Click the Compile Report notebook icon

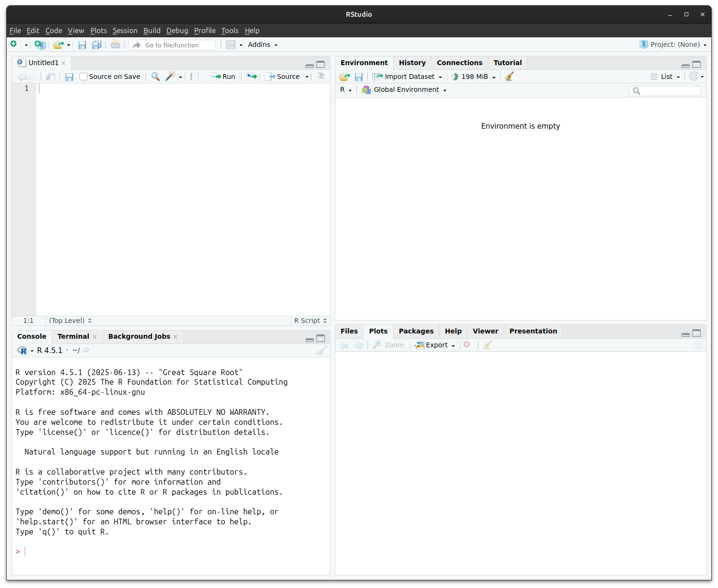[195, 77]
